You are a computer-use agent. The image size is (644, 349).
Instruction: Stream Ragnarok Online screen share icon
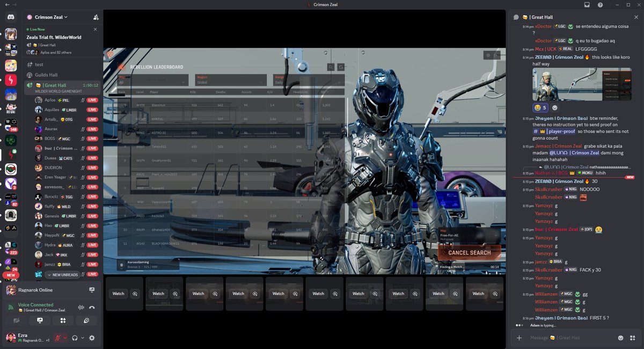[x=92, y=290]
